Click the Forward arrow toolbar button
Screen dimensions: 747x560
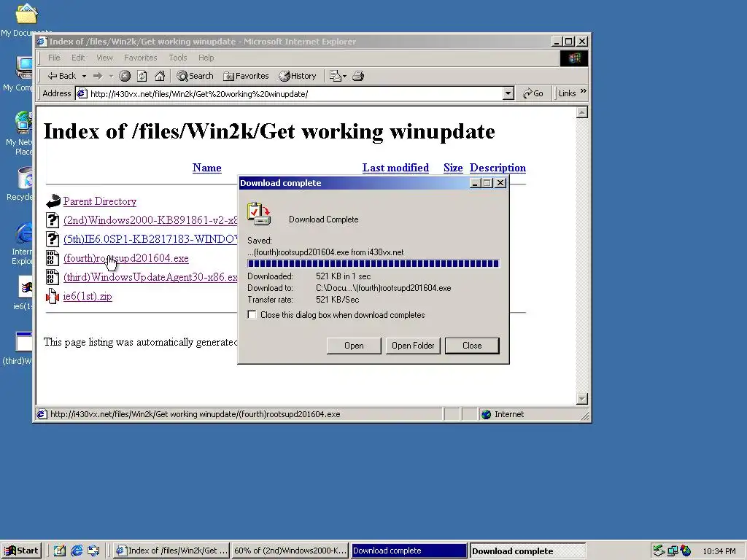pos(98,76)
